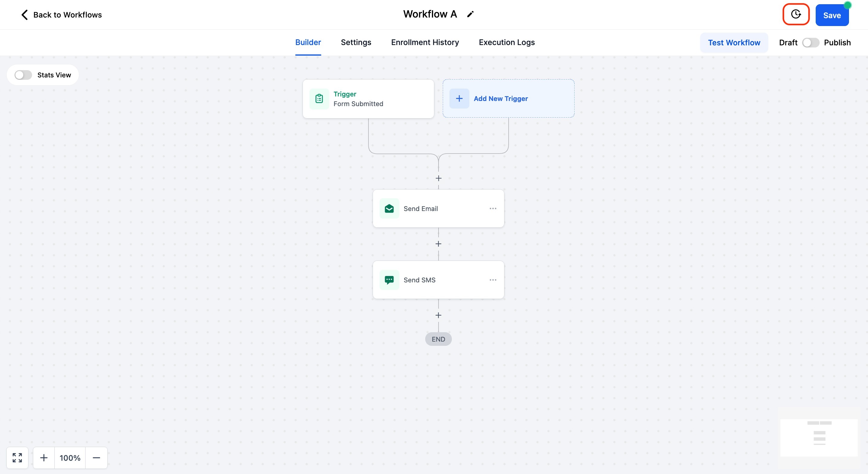The width and height of the screenshot is (868, 474).
Task: Click the Send SMS chat bubble icon
Action: tap(389, 280)
